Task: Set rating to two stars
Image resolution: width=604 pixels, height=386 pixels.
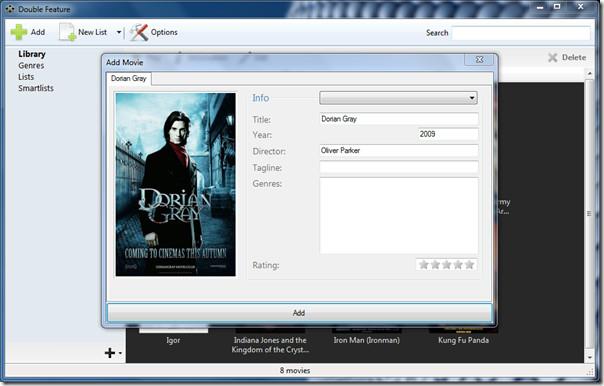Action: click(x=435, y=265)
